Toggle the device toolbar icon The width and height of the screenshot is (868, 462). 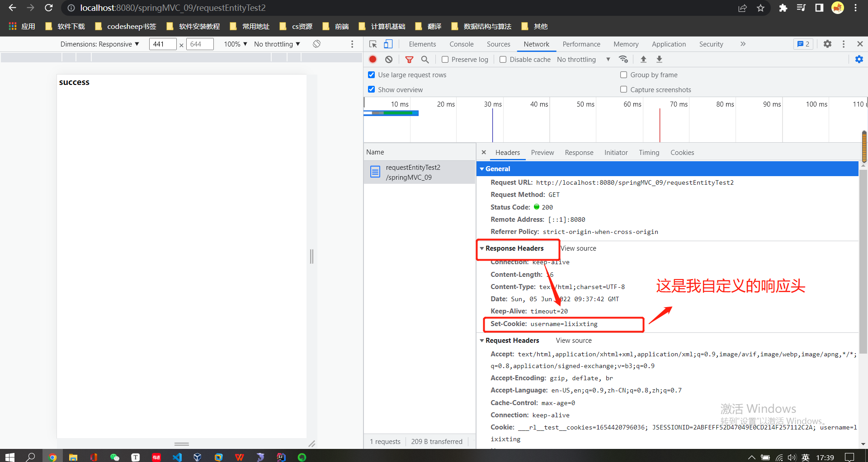click(x=388, y=44)
